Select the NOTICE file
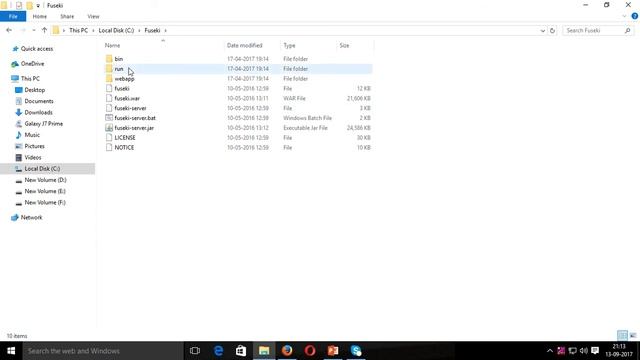 click(x=124, y=147)
